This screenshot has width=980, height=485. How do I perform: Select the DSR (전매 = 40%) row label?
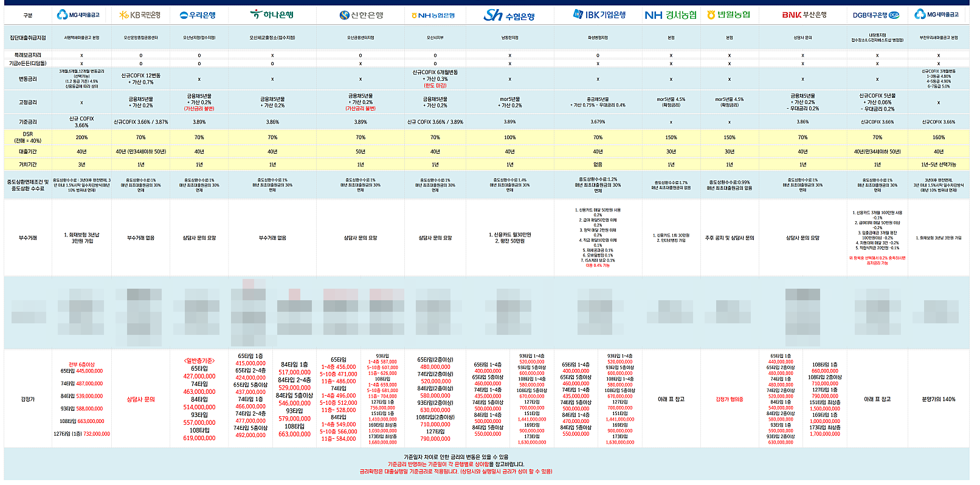[x=28, y=137]
